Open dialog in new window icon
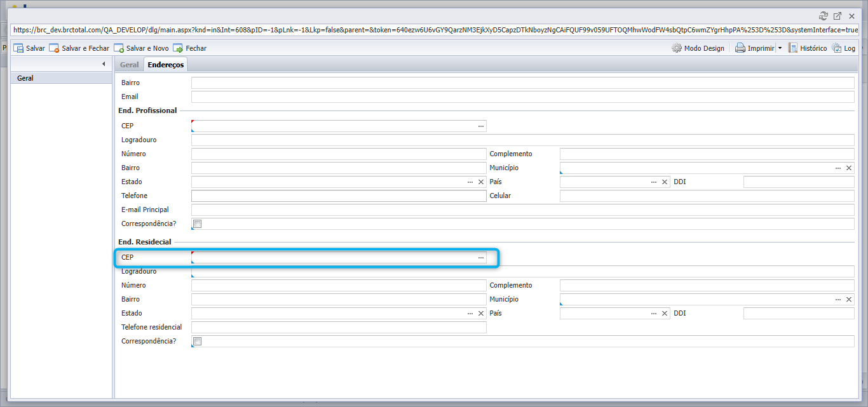 click(x=837, y=16)
